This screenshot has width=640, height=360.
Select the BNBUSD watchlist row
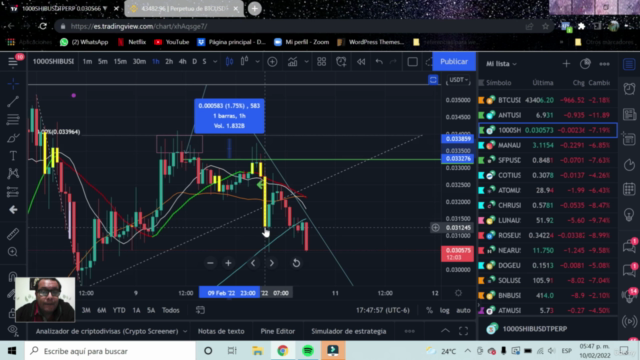click(547, 296)
